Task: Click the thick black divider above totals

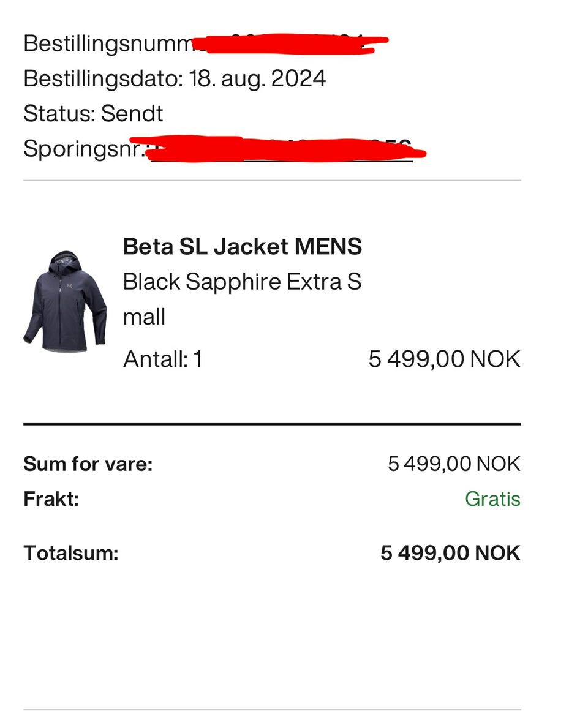Action: point(272,423)
